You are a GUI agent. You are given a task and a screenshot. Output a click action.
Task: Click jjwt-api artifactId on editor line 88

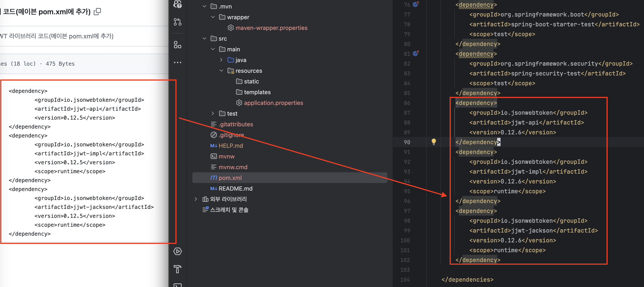[x=525, y=123]
